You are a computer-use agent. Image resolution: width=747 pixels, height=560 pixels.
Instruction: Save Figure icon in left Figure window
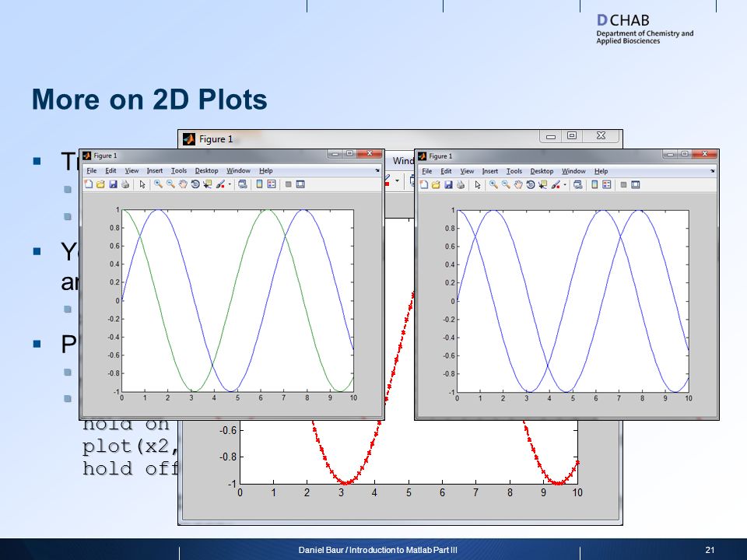[113, 184]
